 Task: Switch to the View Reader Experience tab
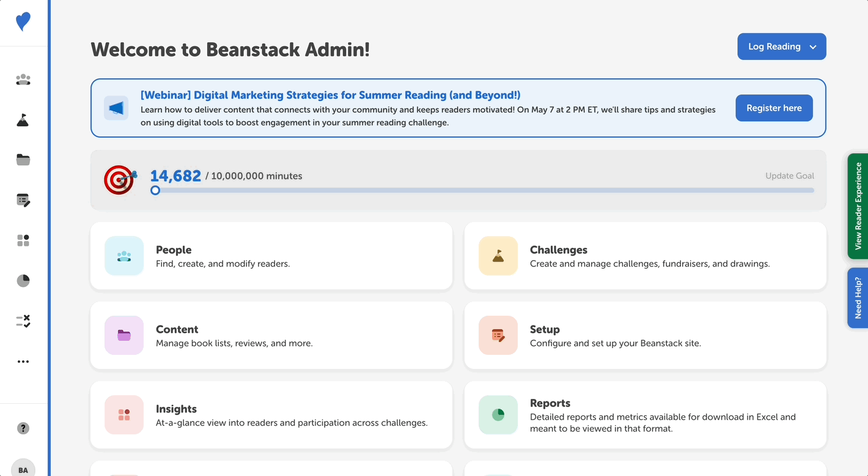858,207
